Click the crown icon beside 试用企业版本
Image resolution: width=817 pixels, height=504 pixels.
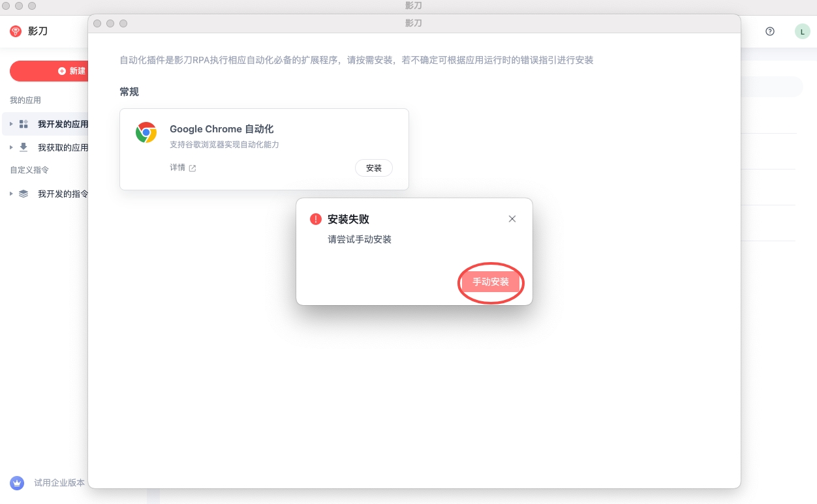17,483
